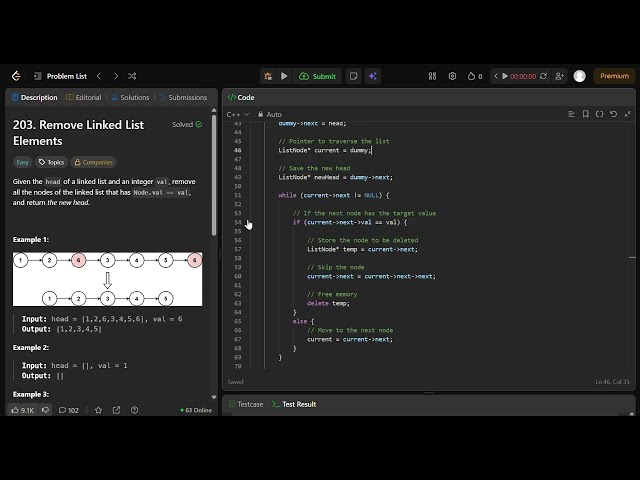Click the Easy difficulty tag
The image size is (640, 480).
pyautogui.click(x=22, y=162)
